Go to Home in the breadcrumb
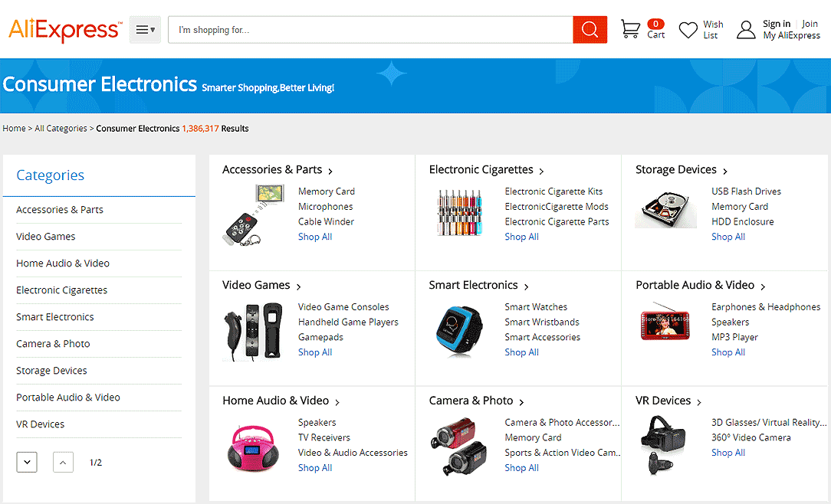 [14, 129]
